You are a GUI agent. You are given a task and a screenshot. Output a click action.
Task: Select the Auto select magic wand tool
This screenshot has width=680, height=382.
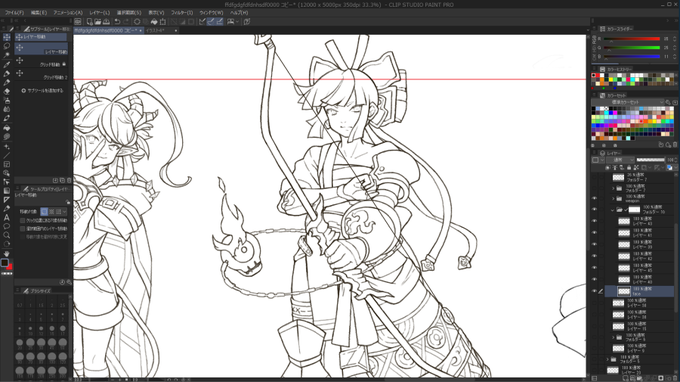click(x=7, y=55)
